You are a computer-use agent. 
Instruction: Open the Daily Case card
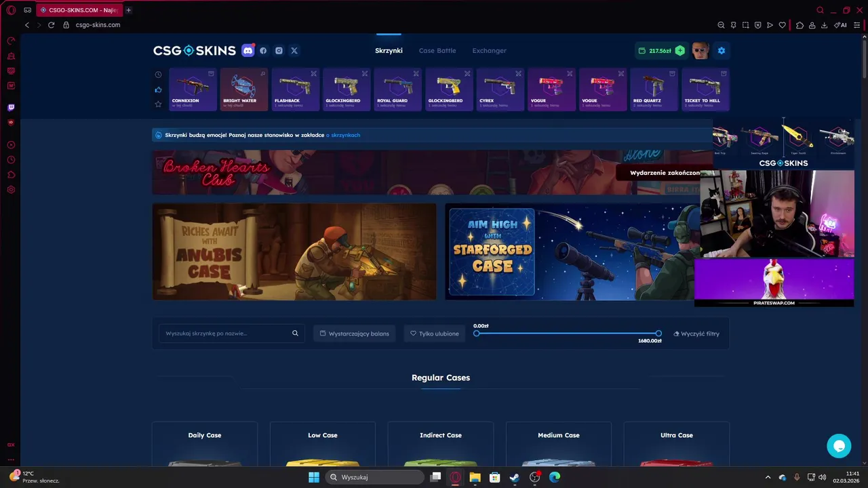tap(205, 444)
